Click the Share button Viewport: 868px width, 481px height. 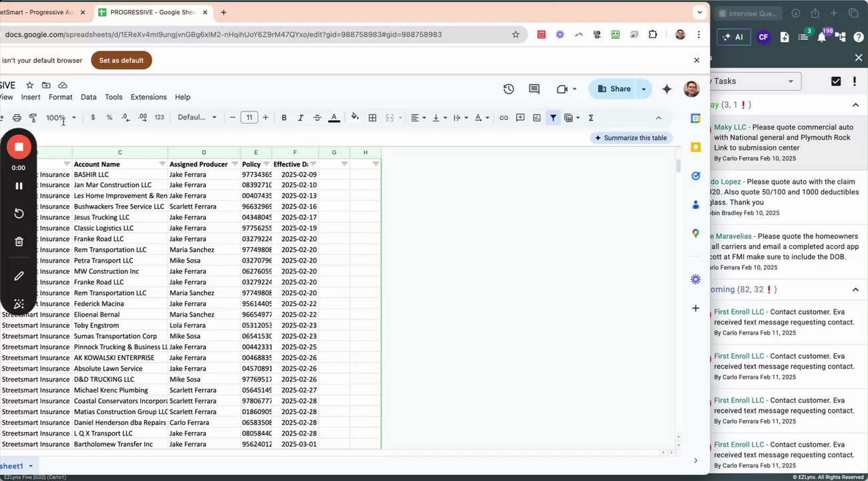click(613, 89)
